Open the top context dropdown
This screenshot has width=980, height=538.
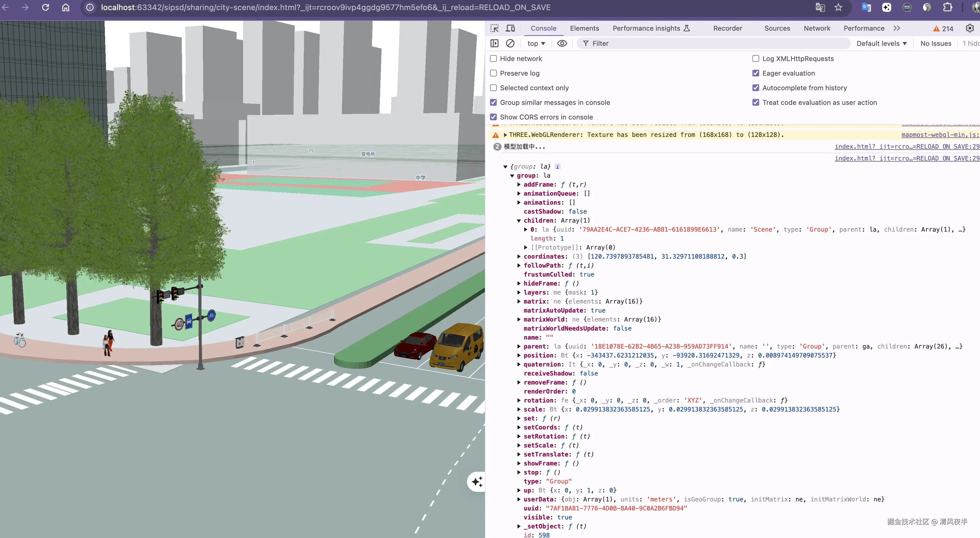[536, 43]
